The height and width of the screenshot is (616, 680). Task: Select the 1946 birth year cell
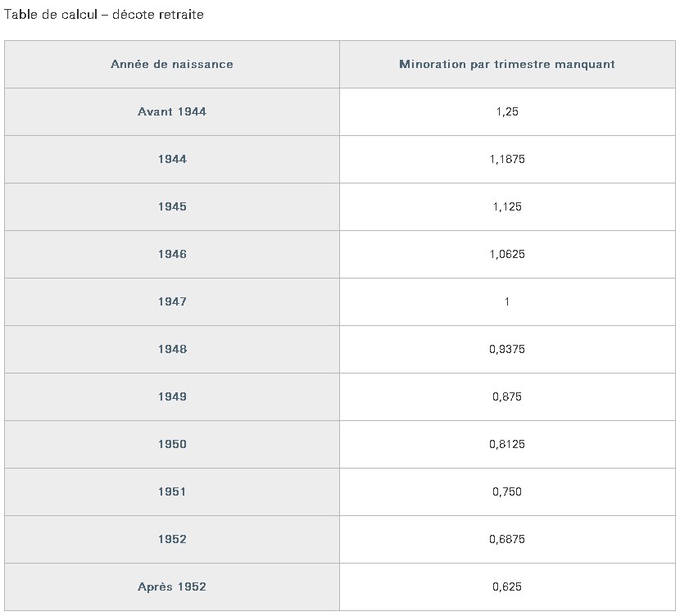(172, 254)
